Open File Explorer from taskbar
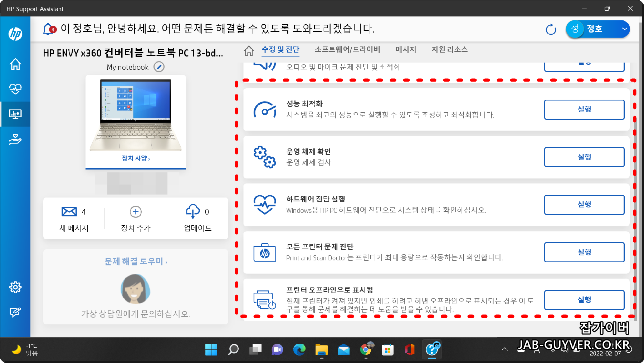Screen dimensions: 644x363 click(x=322, y=349)
